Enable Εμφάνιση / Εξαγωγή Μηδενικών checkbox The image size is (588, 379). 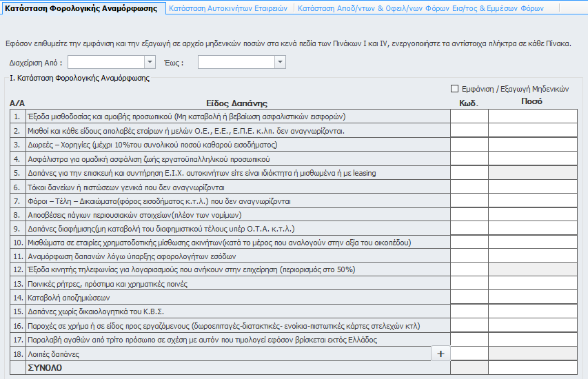coord(454,88)
